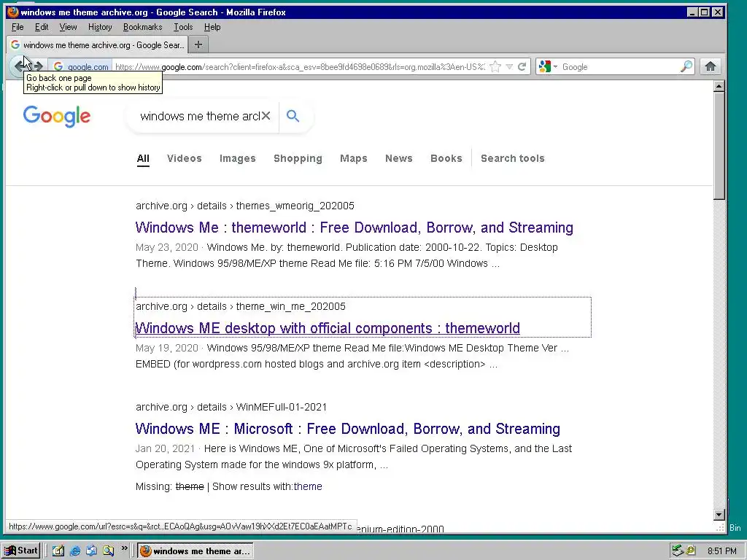Image resolution: width=747 pixels, height=560 pixels.
Task: Click the fourth quick launch search icon
Action: (x=109, y=551)
